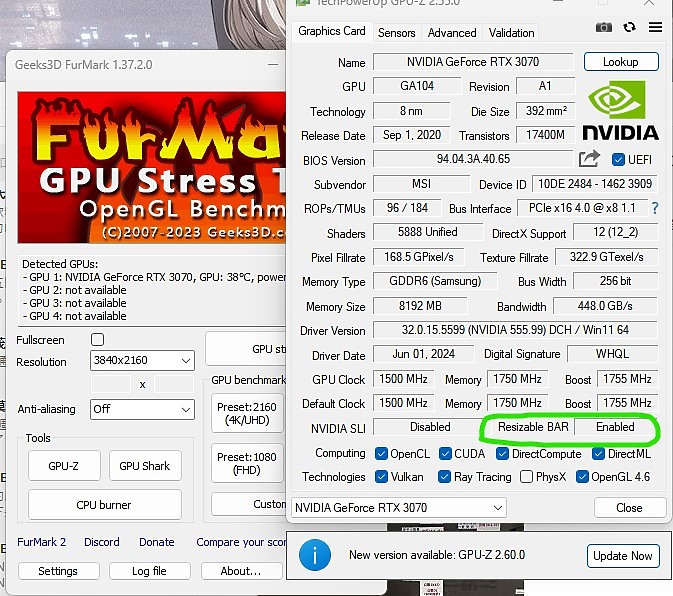Click the GPU-Z refresh icon
The width and height of the screenshot is (673, 596).
coord(629,27)
